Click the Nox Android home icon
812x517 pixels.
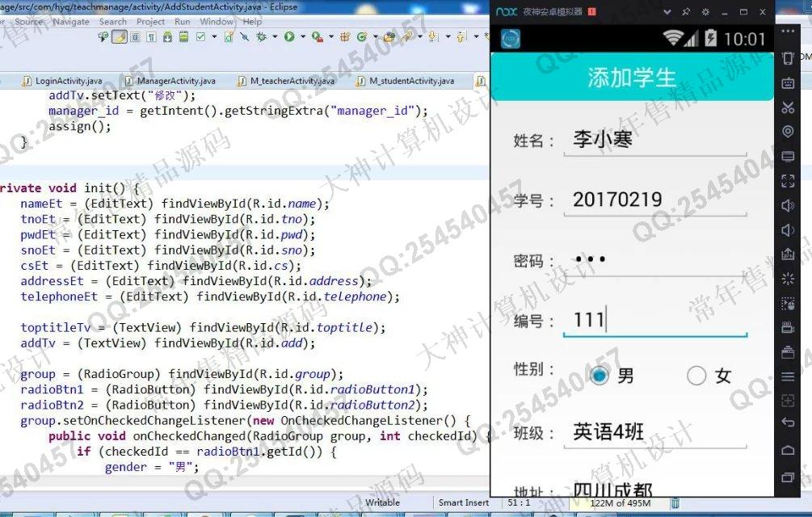pyautogui.click(x=788, y=450)
